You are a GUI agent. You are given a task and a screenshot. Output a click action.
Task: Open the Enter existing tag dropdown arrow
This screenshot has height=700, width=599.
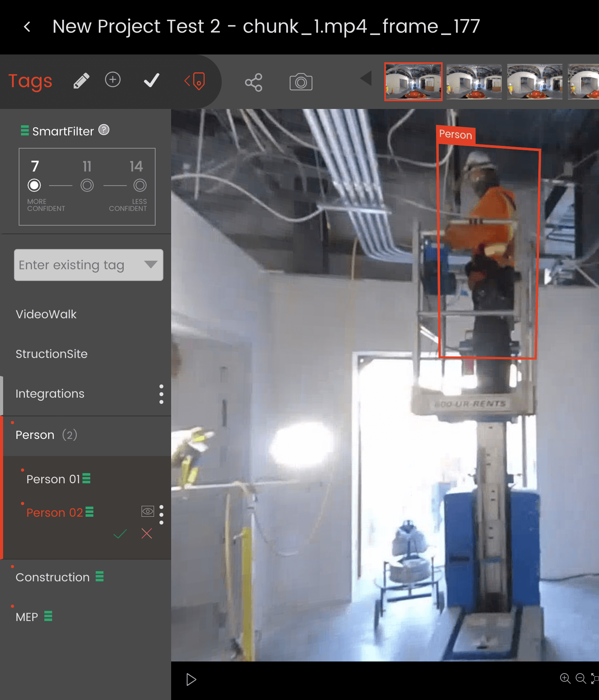click(151, 265)
